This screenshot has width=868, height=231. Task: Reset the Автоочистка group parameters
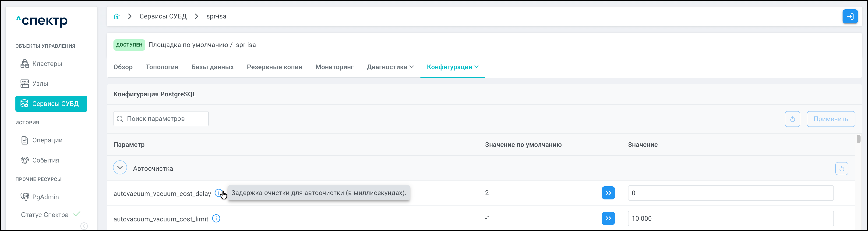tap(841, 169)
